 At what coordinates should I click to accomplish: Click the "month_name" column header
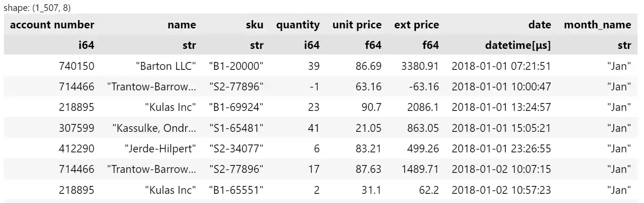pos(597,25)
